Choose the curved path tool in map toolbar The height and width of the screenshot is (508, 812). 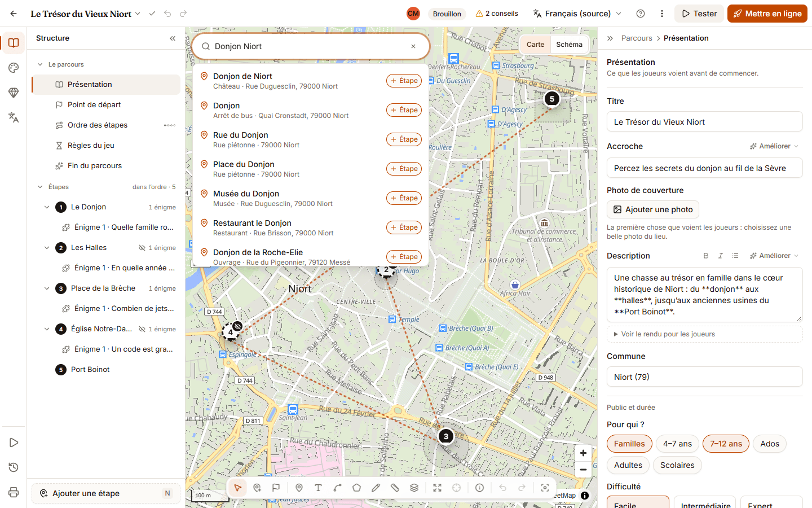pyautogui.click(x=338, y=488)
